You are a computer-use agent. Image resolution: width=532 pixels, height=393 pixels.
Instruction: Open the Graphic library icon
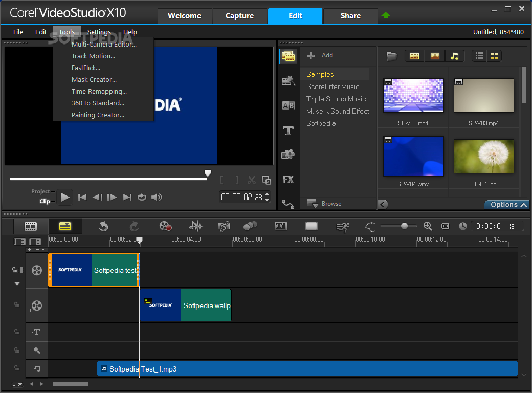pos(289,155)
